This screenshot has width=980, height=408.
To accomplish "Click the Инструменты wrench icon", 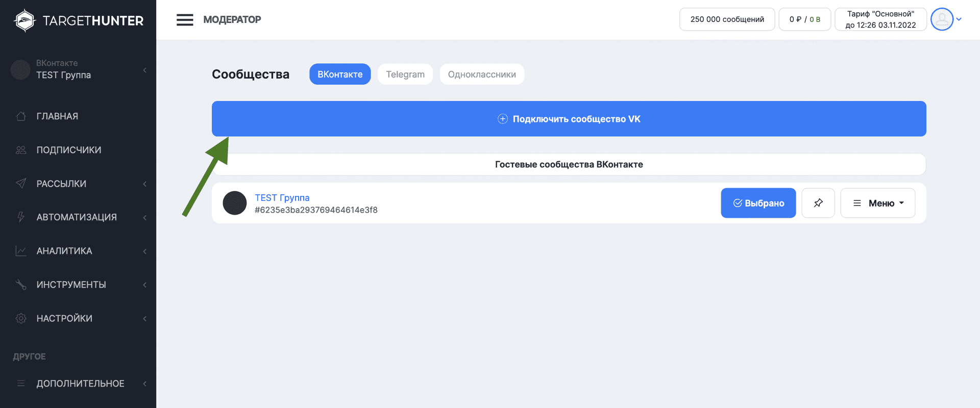I will (x=21, y=285).
